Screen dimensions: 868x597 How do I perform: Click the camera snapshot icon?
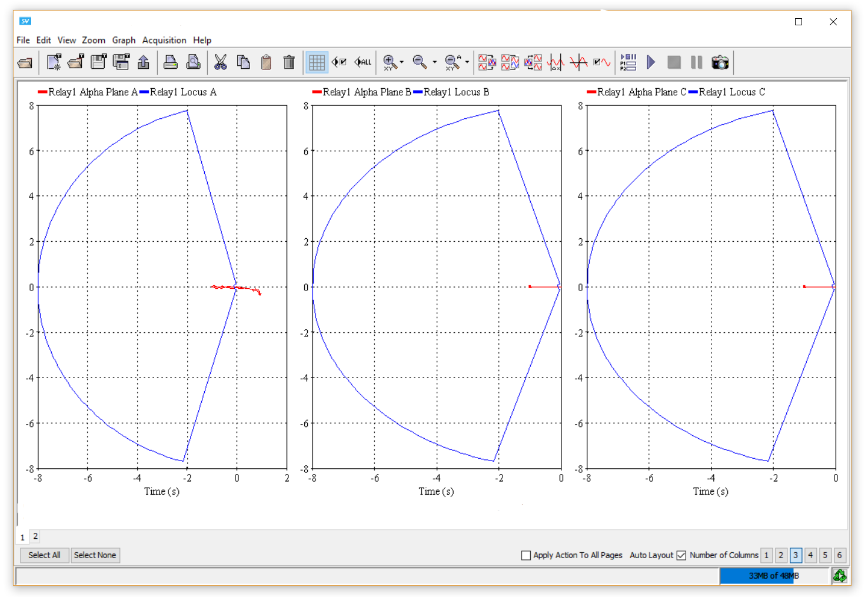pos(720,62)
